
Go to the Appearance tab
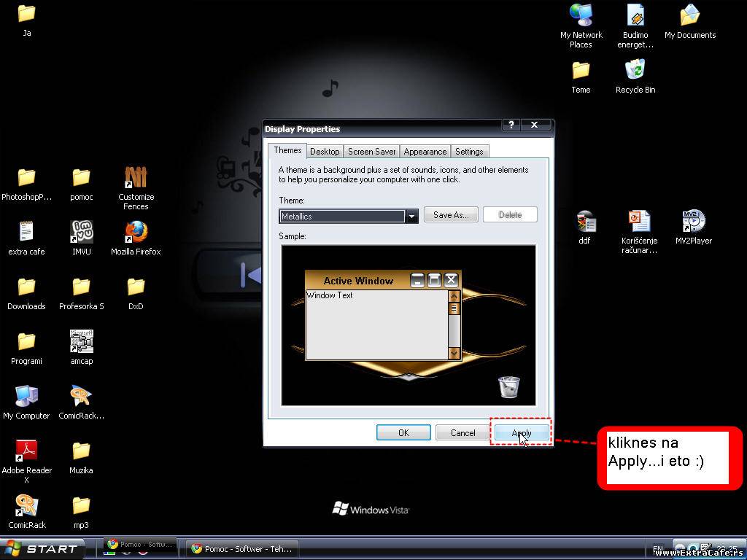click(x=425, y=152)
